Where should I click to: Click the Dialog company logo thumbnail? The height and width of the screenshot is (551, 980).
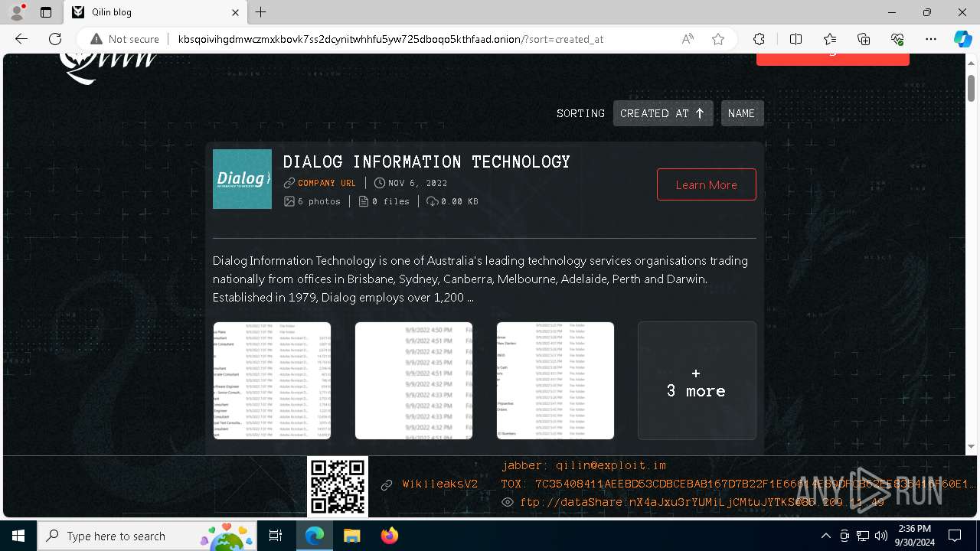(x=242, y=179)
